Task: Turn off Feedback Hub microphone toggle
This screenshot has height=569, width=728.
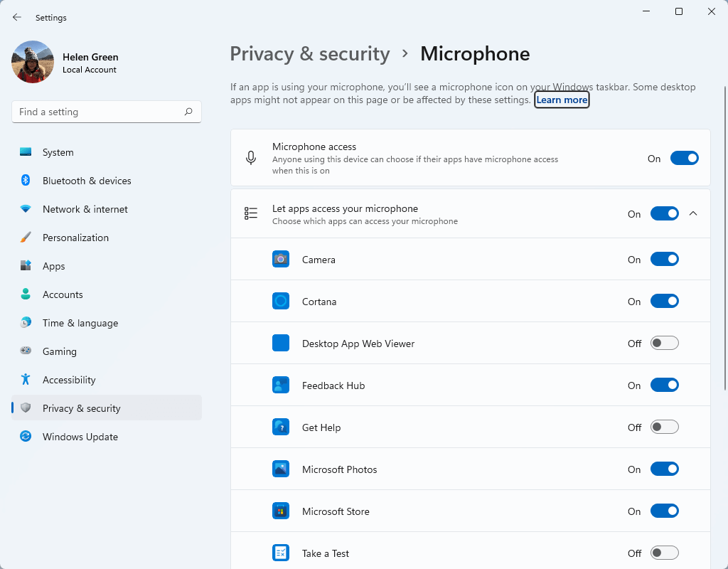Action: (665, 385)
